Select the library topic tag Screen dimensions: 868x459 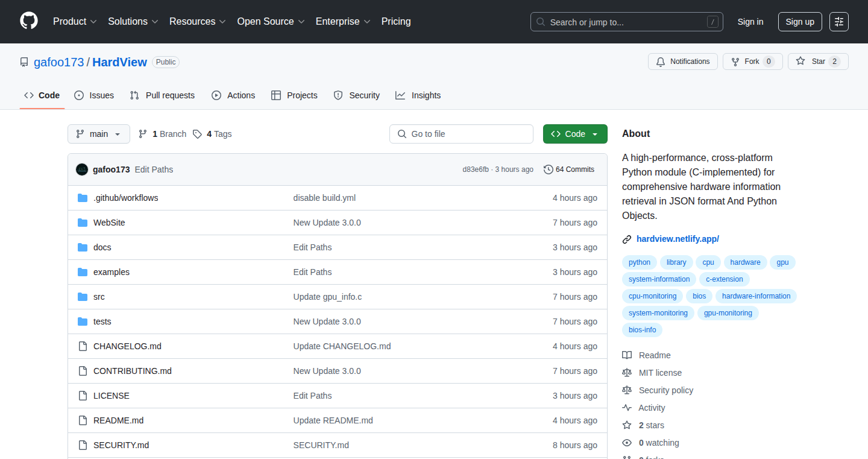(x=676, y=262)
